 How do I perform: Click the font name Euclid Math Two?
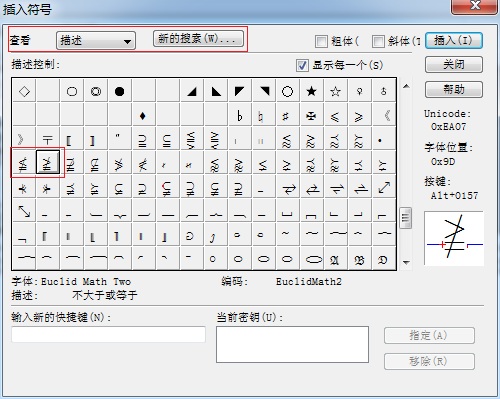click(x=86, y=282)
